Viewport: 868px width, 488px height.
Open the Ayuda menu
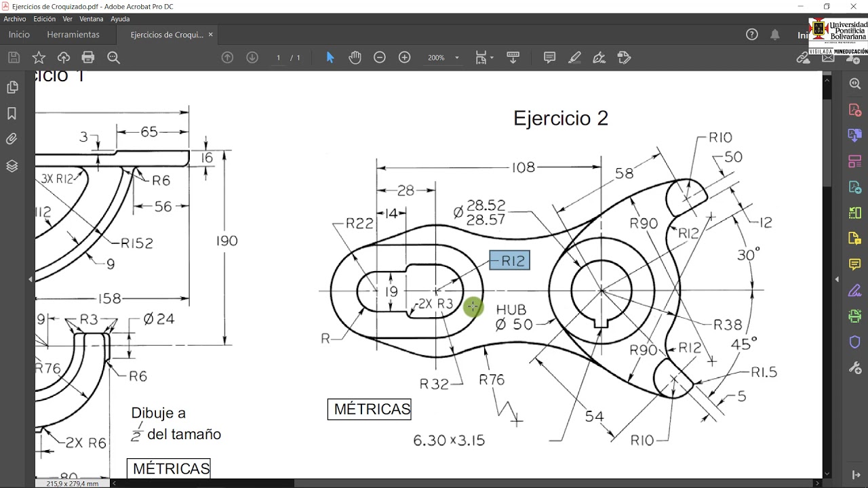point(120,19)
